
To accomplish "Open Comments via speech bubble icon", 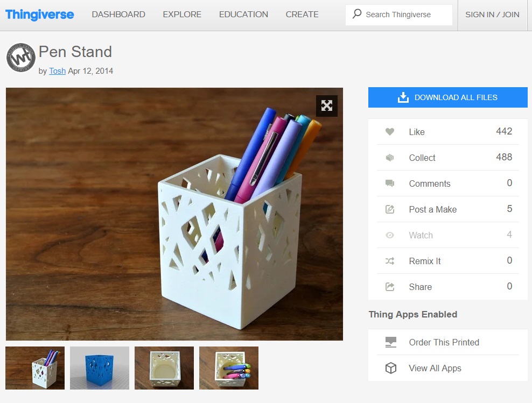I will coord(390,183).
